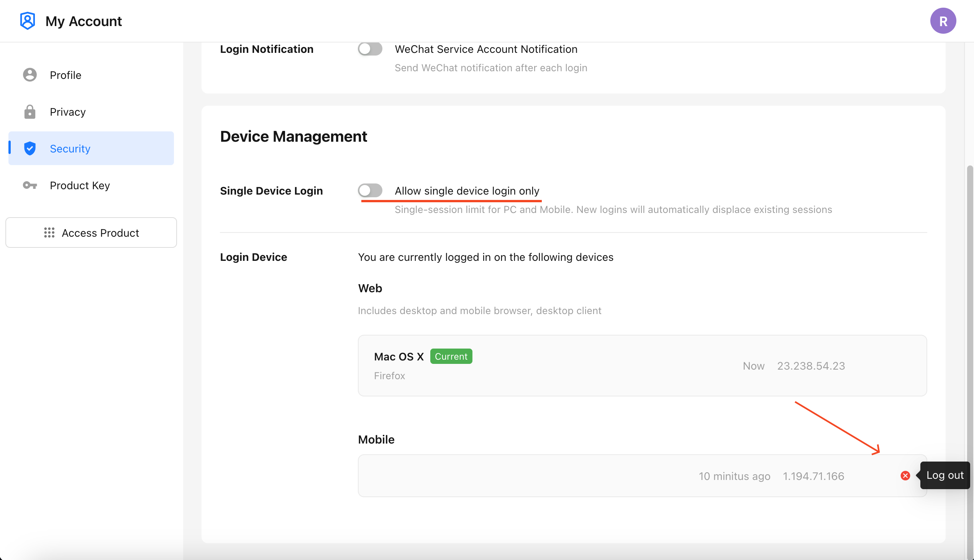
Task: Click the Login Device label
Action: [254, 257]
